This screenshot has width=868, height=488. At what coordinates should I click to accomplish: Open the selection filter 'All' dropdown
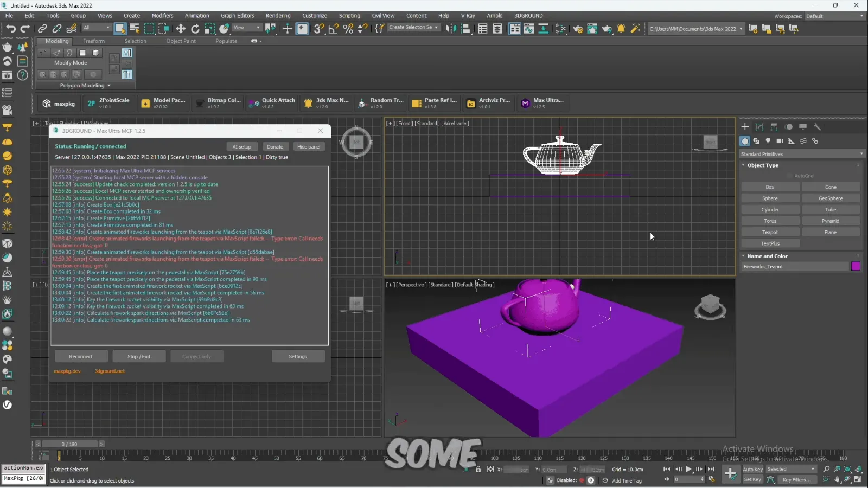pyautogui.click(x=97, y=28)
